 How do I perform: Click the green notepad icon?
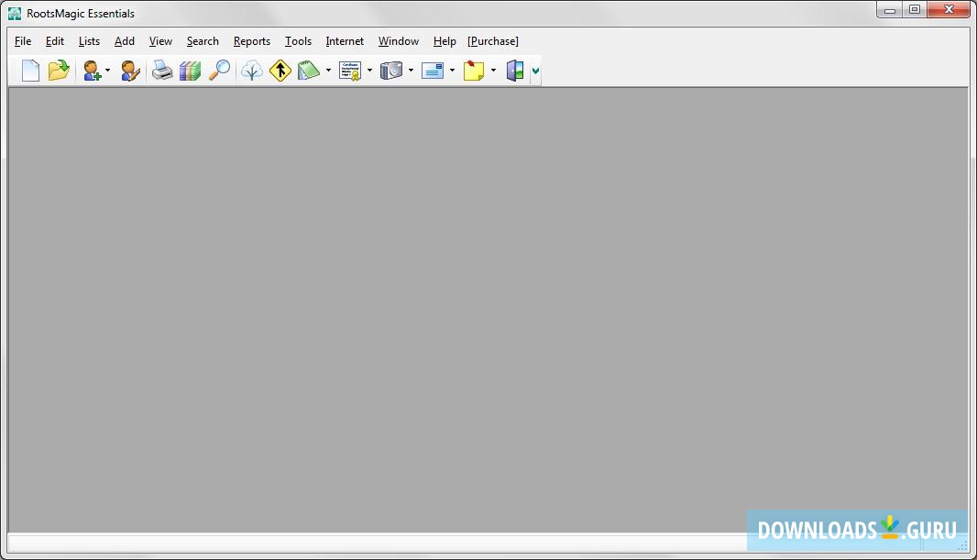pyautogui.click(x=309, y=71)
